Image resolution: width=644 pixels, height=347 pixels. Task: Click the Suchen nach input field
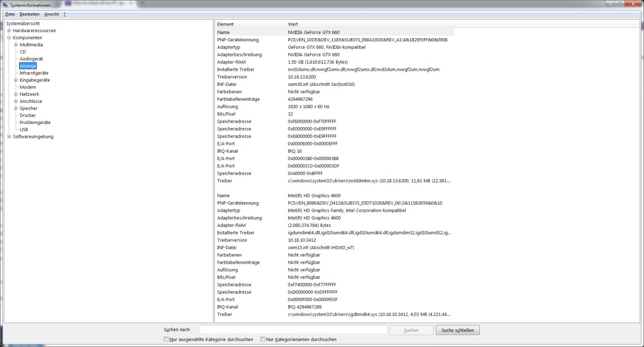[x=293, y=330]
